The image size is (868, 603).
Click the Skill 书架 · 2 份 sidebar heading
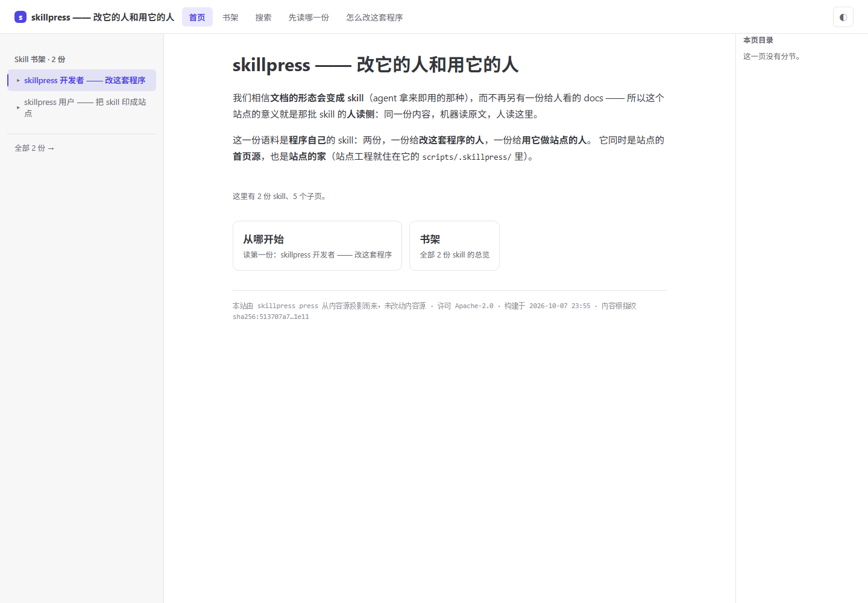(40, 59)
